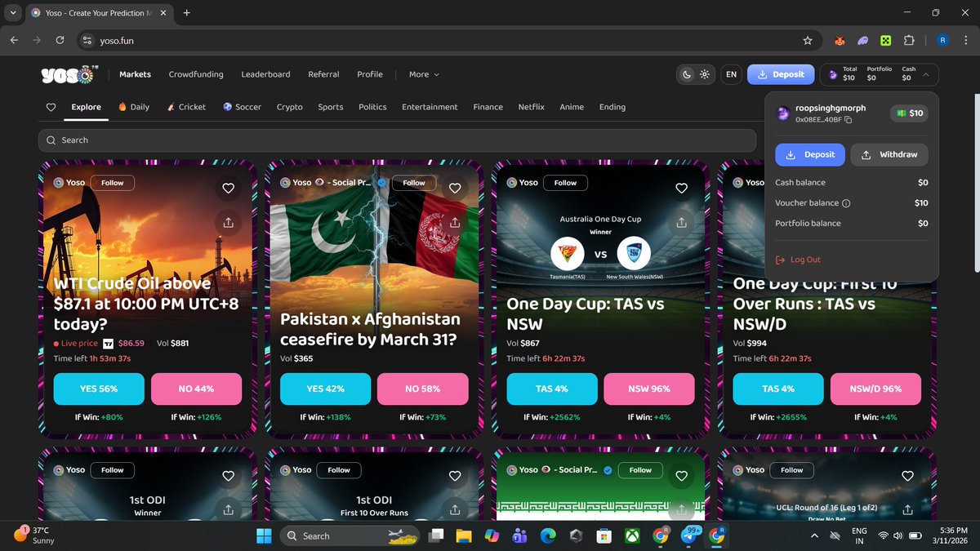Image resolution: width=980 pixels, height=551 pixels.
Task: Bookmark this page star icon in address bar
Action: [x=808, y=40]
